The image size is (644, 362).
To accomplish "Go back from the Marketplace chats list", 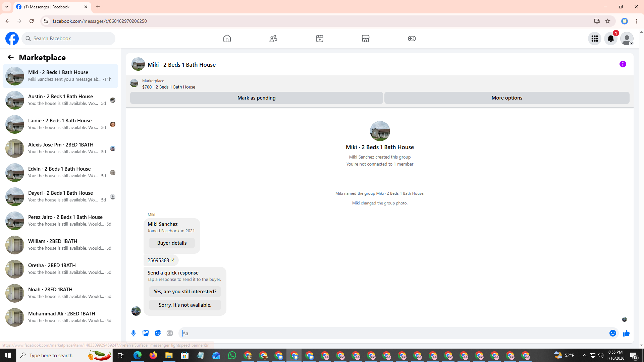I will click(11, 57).
